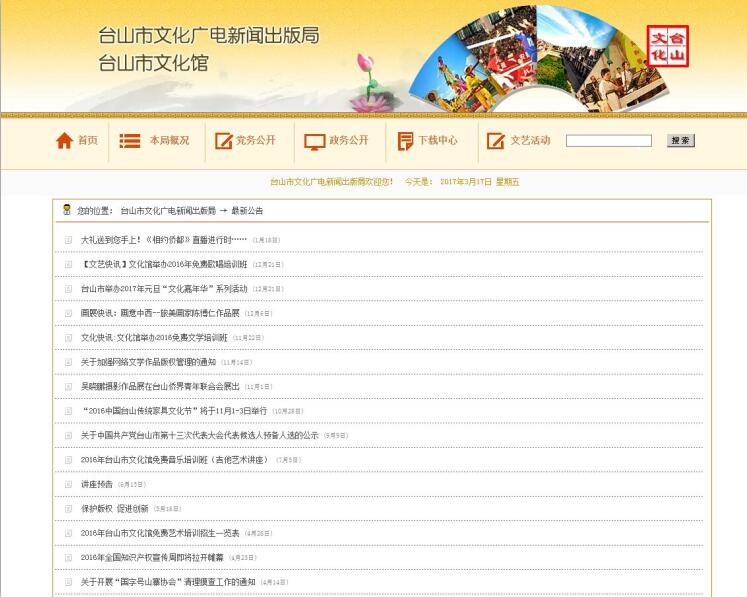747x597 pixels.
Task: Click the list icon beside 本局概况
Action: point(130,141)
